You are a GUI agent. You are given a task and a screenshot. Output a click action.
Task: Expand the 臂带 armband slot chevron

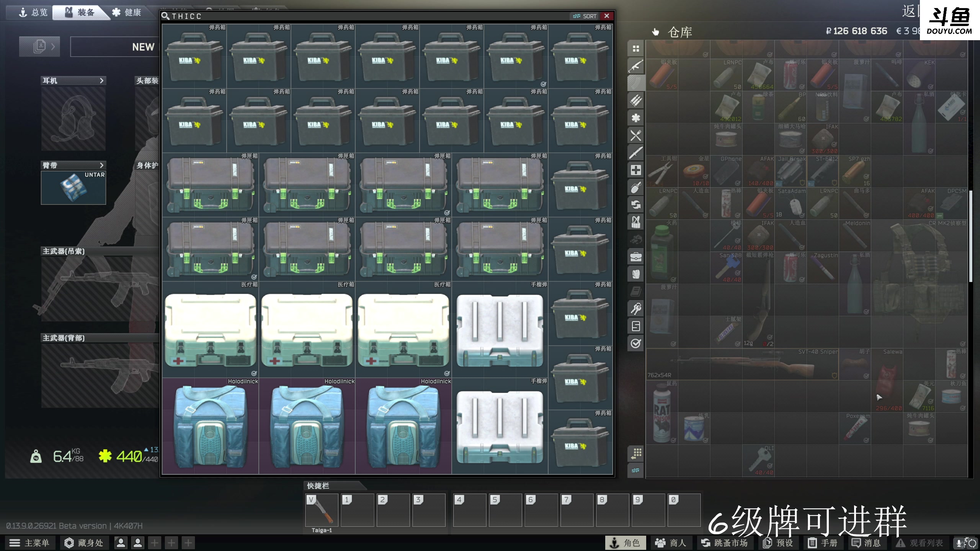pyautogui.click(x=101, y=165)
